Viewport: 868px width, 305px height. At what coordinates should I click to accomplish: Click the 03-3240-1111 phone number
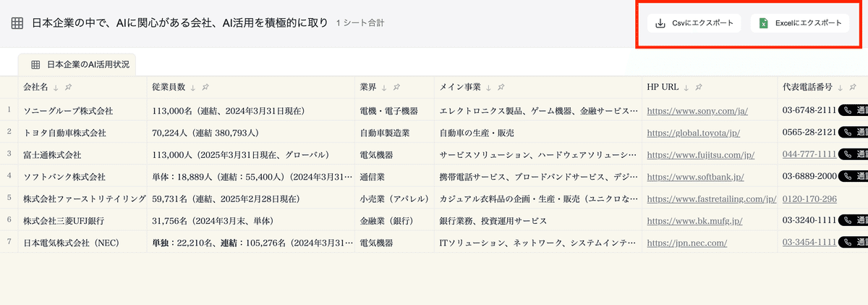809,221
